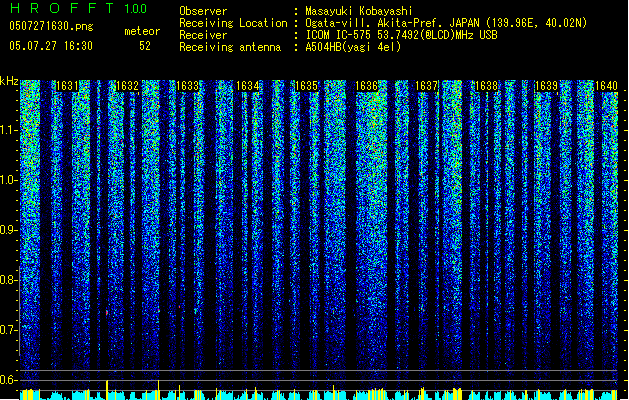This screenshot has height=400, width=629.
Task: Click the 1636 time marker
Action: point(367,86)
